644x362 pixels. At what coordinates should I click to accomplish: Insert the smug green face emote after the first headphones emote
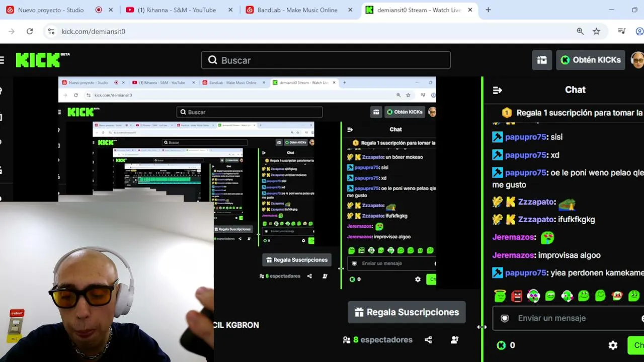(x=550, y=296)
